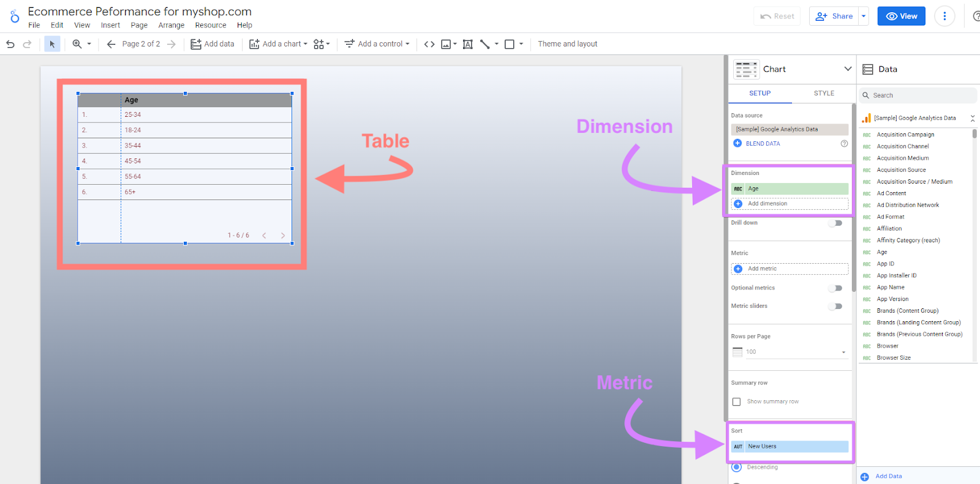Expand the Chart type chevron
This screenshot has height=484, width=980.
tap(848, 69)
